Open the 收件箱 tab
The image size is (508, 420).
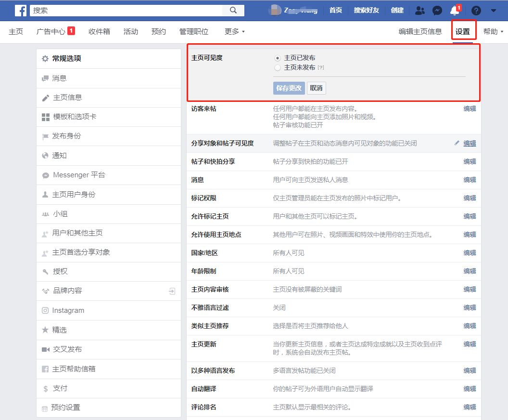99,31
